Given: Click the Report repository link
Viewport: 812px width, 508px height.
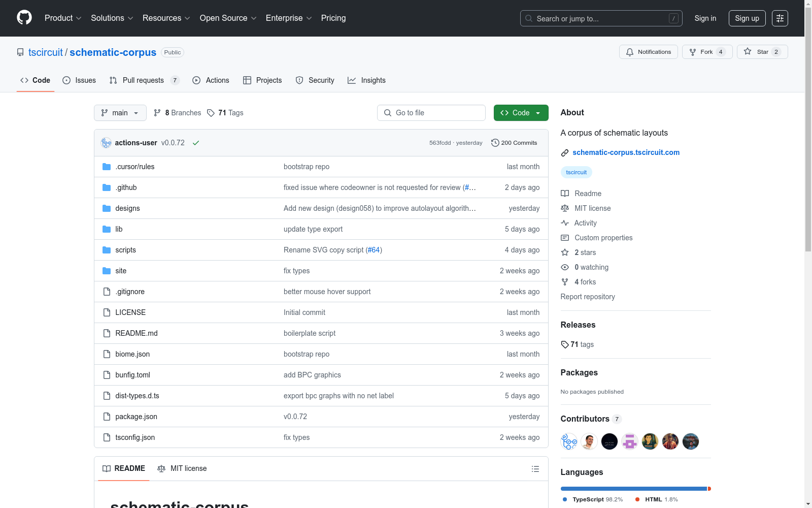Looking at the screenshot, I should (588, 297).
